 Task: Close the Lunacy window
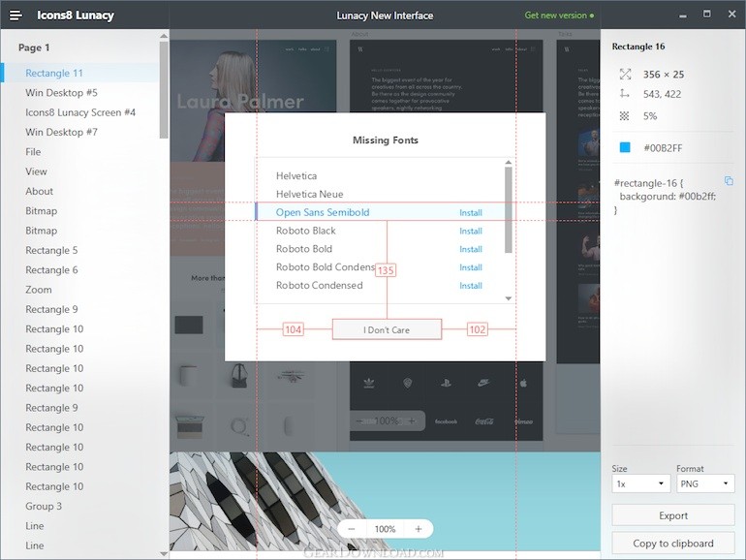pos(731,15)
